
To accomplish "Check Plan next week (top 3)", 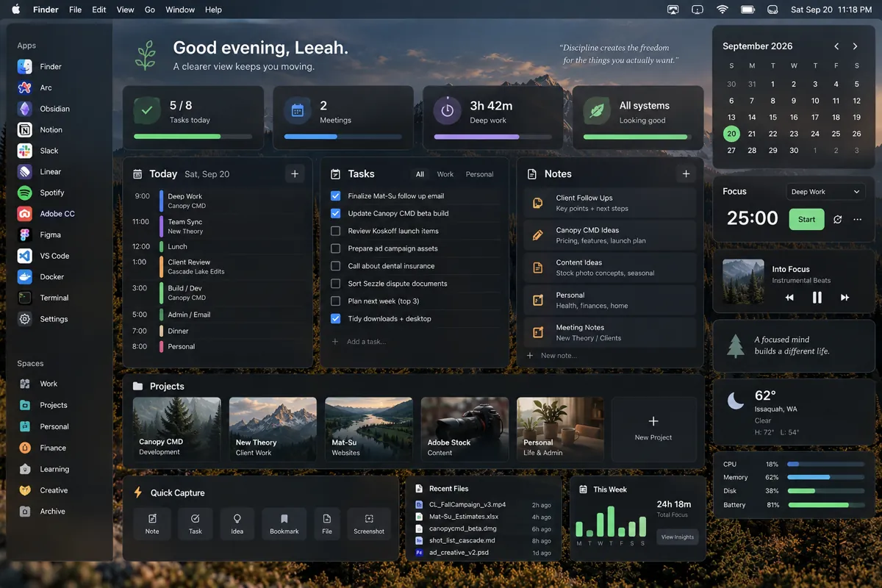I will [335, 301].
